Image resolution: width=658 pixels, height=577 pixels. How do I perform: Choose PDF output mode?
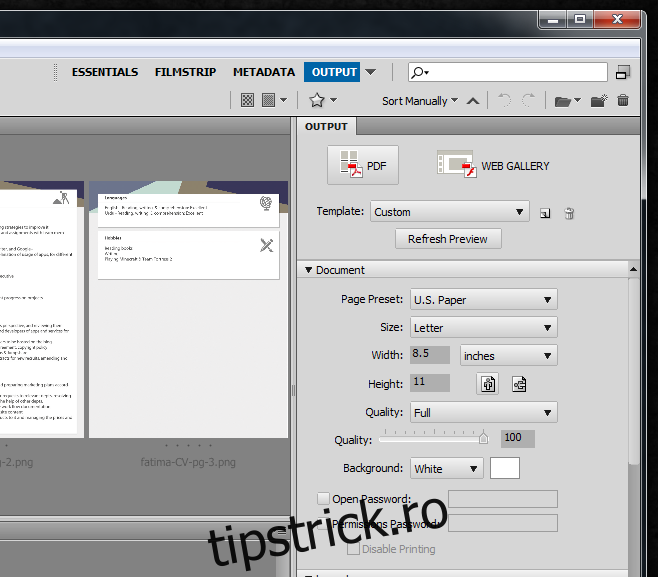click(x=363, y=165)
